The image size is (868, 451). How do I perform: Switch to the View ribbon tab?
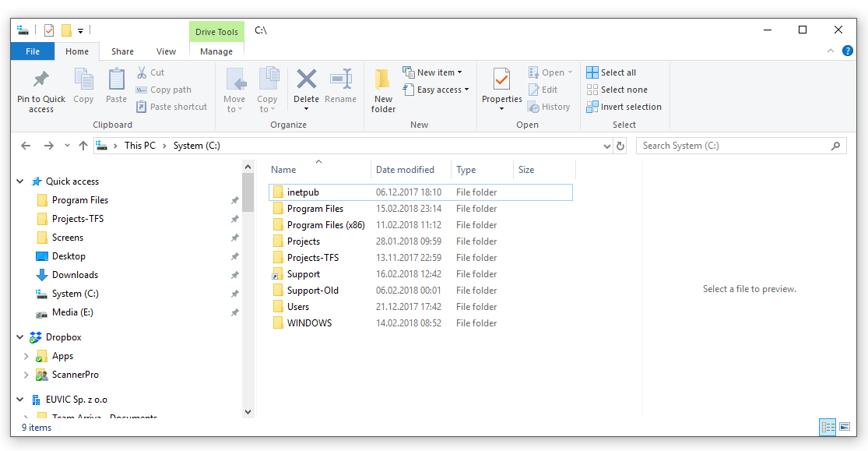166,51
